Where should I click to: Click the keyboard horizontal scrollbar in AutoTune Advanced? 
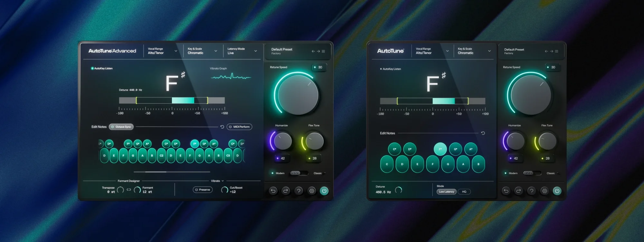pyautogui.click(x=172, y=172)
